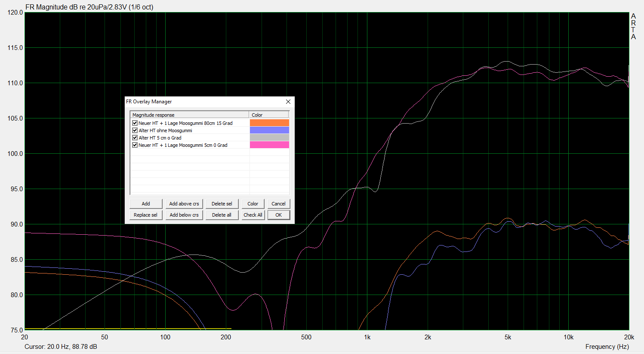Confirm the overlay dialog with OK
This screenshot has height=354, width=644.
(278, 215)
